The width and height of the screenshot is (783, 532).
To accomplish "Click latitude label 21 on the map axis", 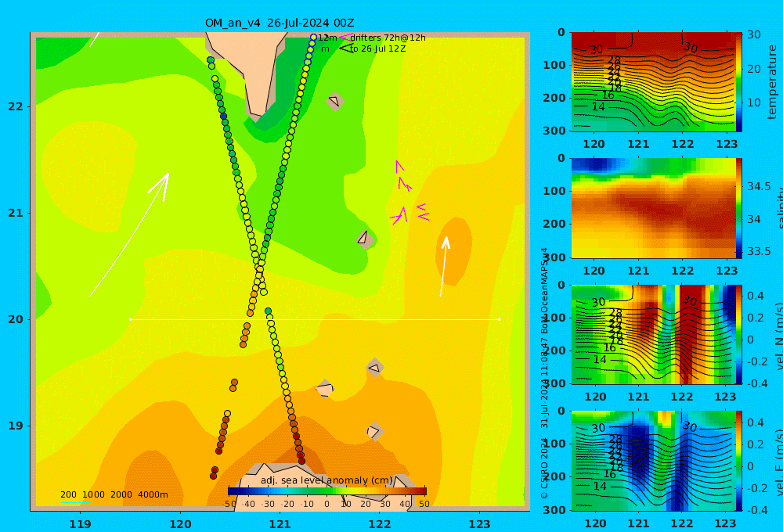I will [x=16, y=213].
